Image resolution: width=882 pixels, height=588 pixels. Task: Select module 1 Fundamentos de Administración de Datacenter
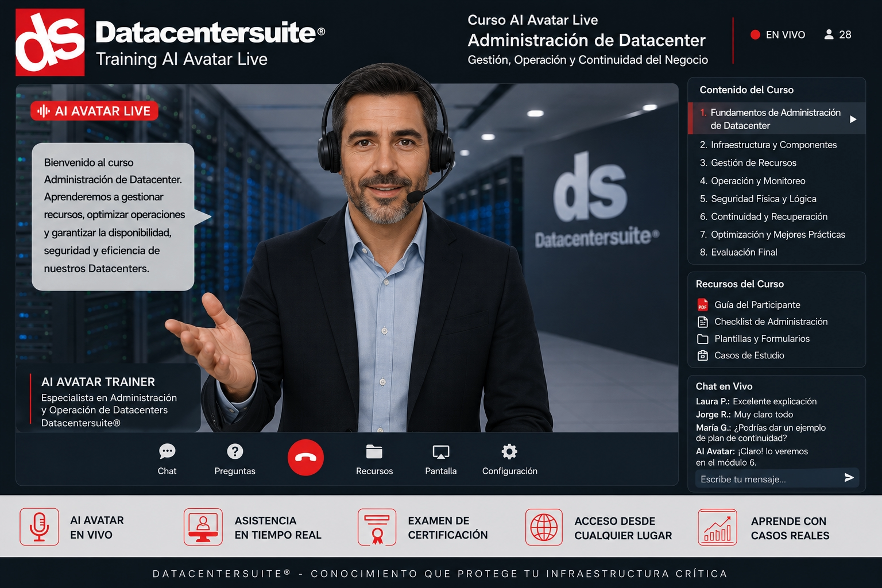[776, 119]
